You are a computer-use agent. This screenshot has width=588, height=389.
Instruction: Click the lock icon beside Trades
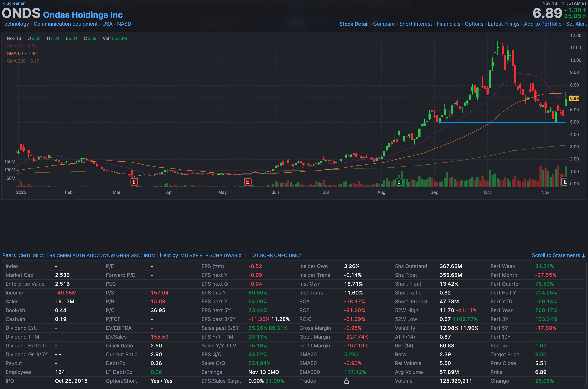pyautogui.click(x=347, y=381)
